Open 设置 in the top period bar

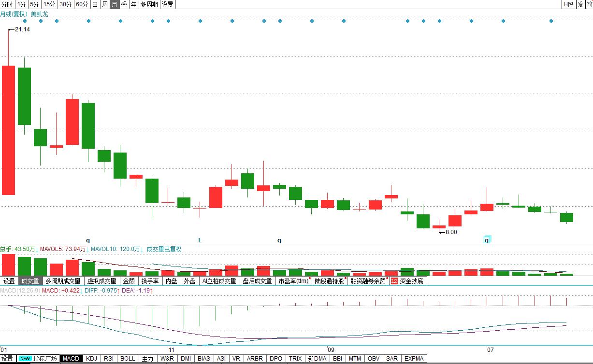tap(167, 4)
